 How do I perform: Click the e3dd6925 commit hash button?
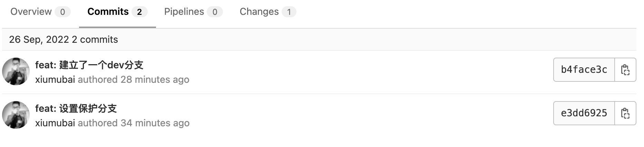click(584, 113)
